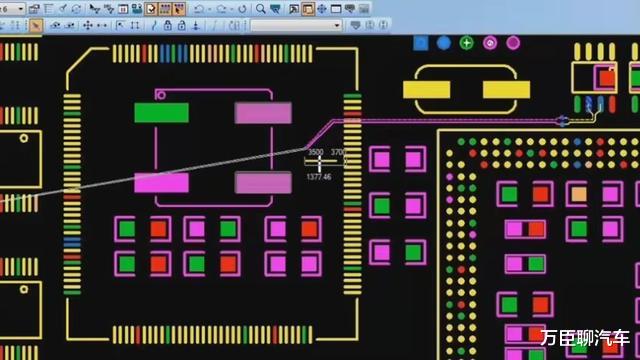Click the Redo arrow icon
The width and height of the screenshot is (640, 360).
click(221, 9)
